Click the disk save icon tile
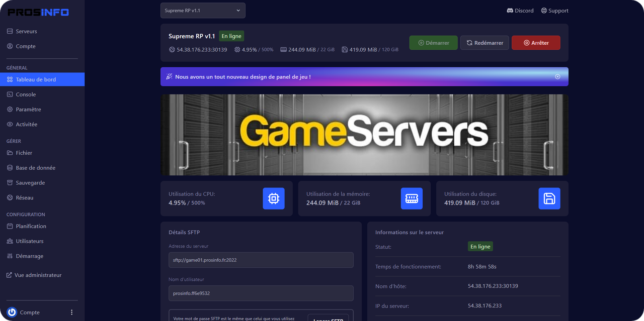Image resolution: width=644 pixels, height=321 pixels. [549, 198]
